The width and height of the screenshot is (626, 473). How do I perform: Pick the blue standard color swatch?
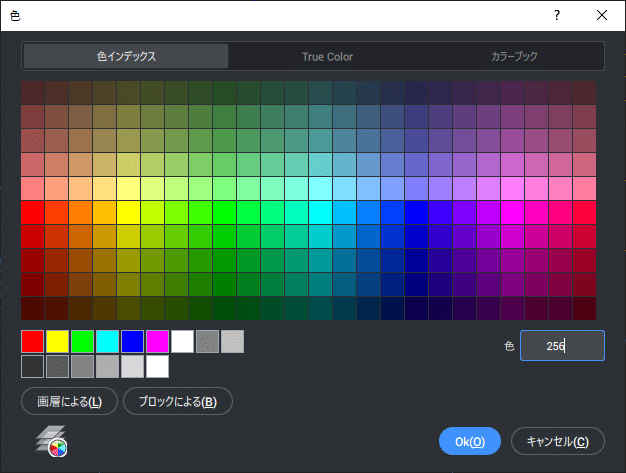coord(133,341)
